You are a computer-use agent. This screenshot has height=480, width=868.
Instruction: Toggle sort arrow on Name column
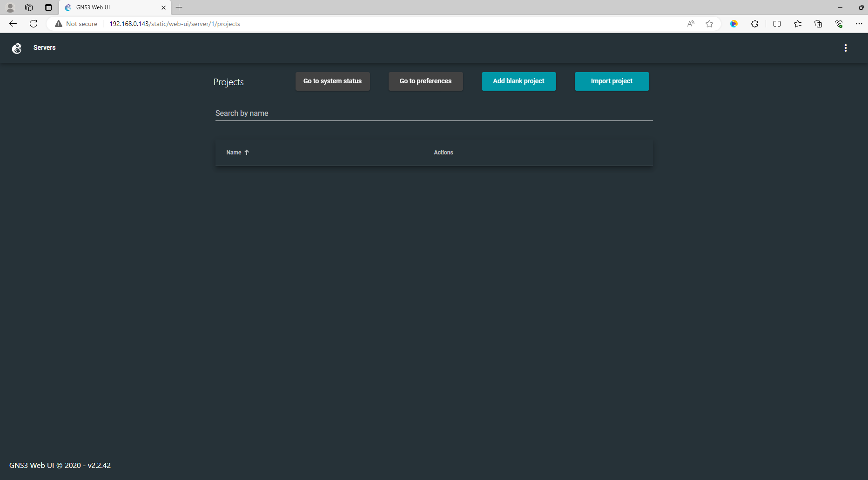tap(247, 153)
